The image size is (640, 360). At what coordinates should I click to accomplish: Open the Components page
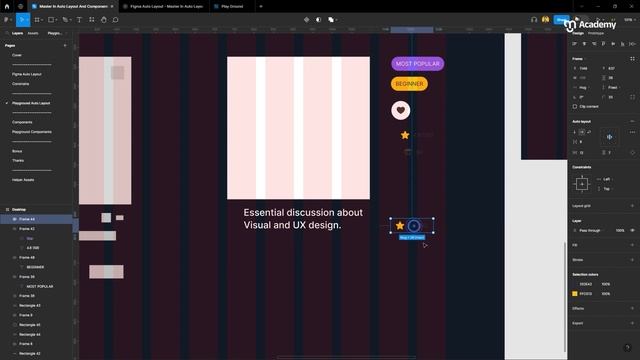tap(22, 122)
